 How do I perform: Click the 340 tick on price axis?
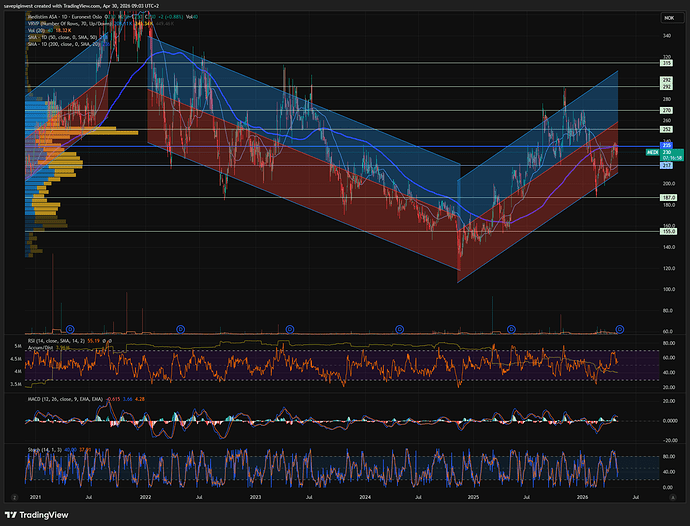(x=667, y=36)
